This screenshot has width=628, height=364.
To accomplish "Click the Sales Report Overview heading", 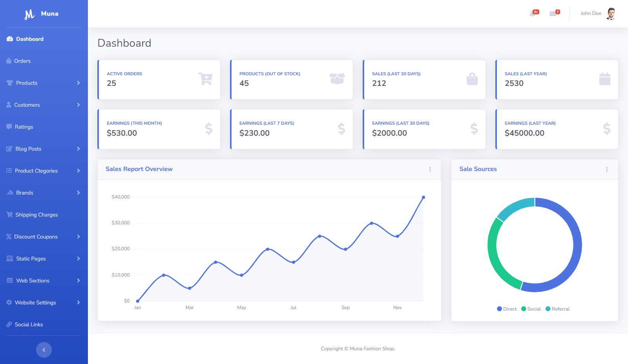I will click(x=139, y=169).
